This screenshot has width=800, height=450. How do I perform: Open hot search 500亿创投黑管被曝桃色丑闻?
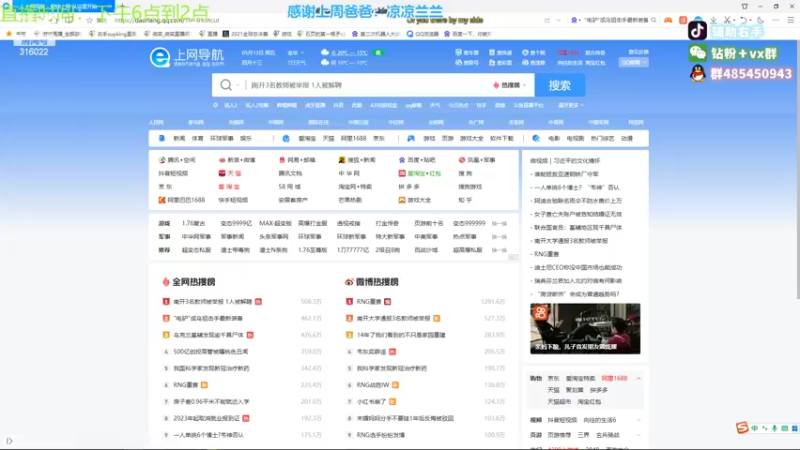pos(211,352)
